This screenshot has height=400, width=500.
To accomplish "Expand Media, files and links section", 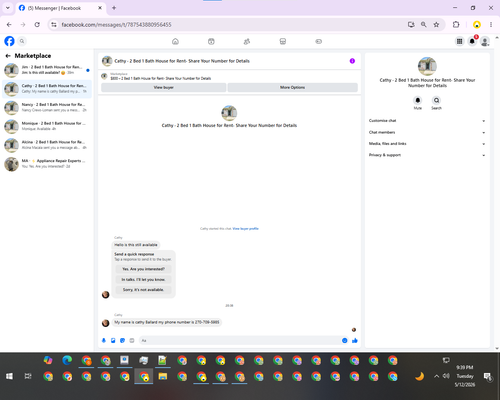I will tap(427, 144).
